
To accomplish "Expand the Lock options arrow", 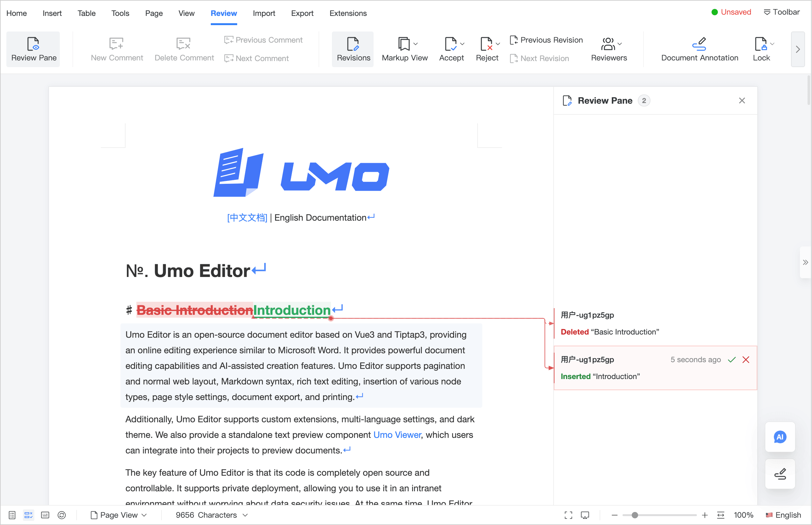I will (773, 44).
